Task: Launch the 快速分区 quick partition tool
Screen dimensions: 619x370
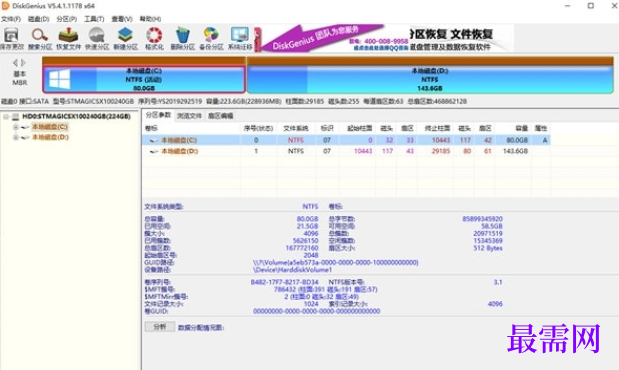Action: (97, 38)
